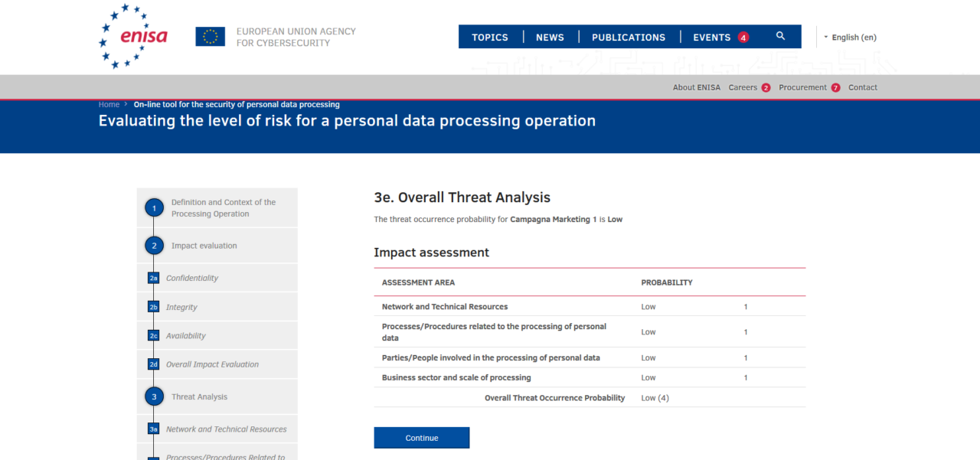The height and width of the screenshot is (460, 980).
Task: Click the 2c Availability step badge
Action: pos(153,335)
